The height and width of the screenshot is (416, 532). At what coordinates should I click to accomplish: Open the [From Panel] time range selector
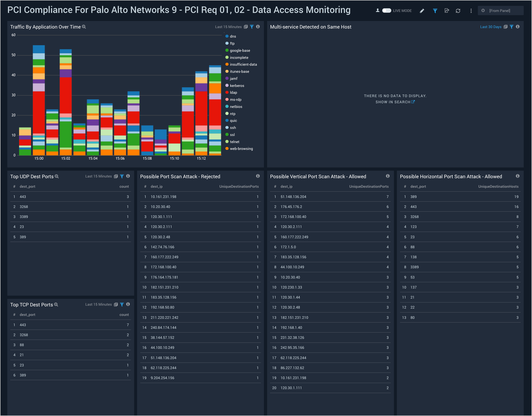tap(500, 10)
